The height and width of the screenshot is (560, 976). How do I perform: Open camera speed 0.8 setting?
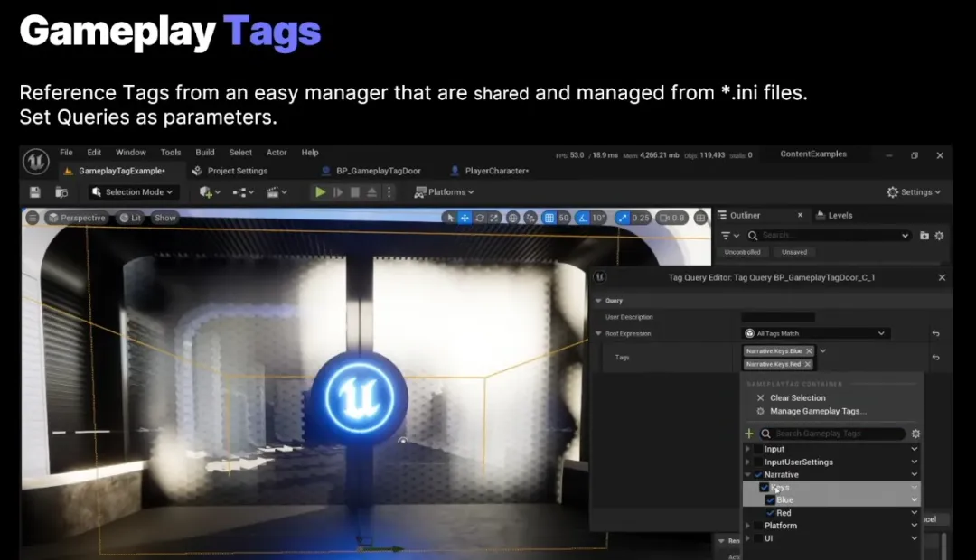(x=673, y=218)
